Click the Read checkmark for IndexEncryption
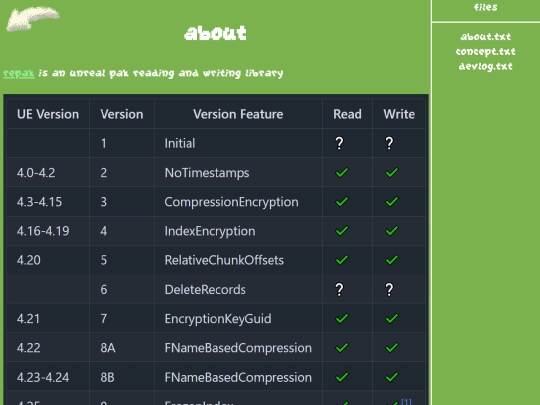The height and width of the screenshot is (405, 540). [x=342, y=231]
